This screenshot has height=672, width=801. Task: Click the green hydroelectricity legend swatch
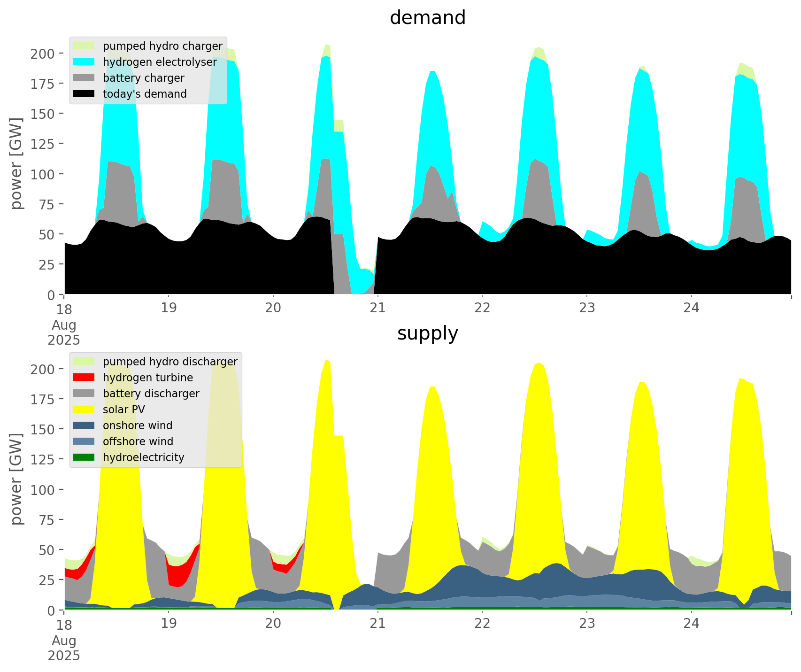click(84, 457)
